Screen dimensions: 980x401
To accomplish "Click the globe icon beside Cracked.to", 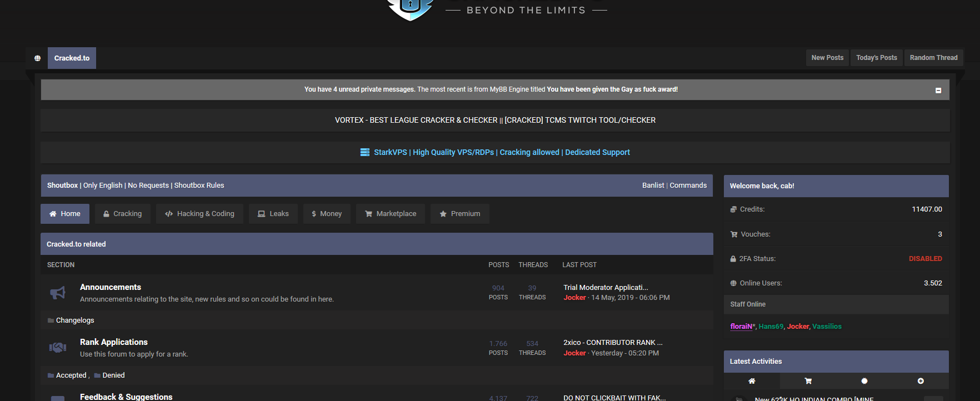I will point(37,58).
